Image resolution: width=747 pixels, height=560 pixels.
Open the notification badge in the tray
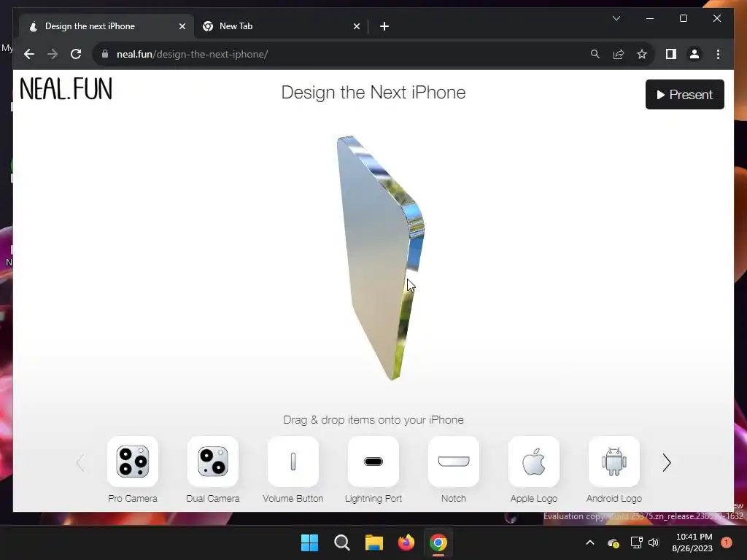[x=727, y=542]
